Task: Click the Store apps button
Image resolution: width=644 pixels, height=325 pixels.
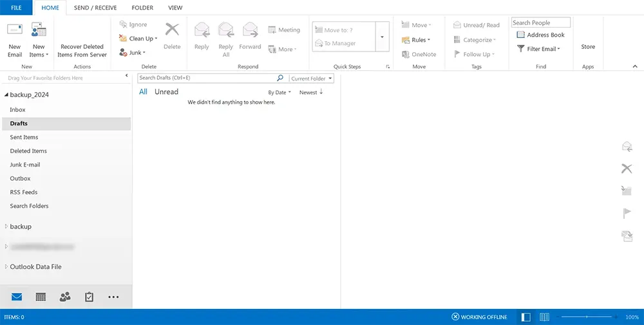Action: tap(588, 47)
